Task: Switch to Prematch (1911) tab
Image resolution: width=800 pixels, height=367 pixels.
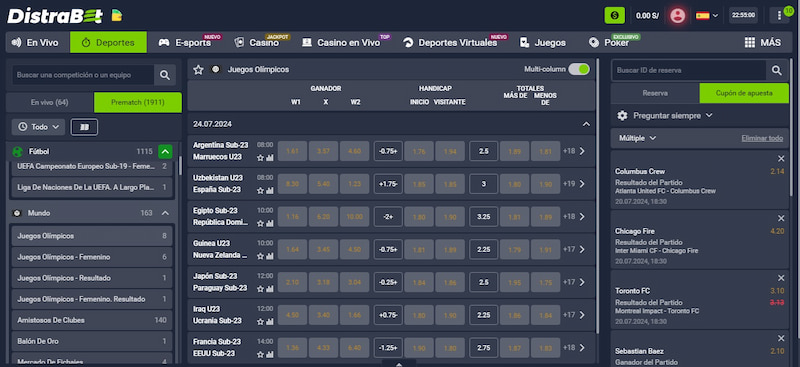Action: click(x=138, y=103)
